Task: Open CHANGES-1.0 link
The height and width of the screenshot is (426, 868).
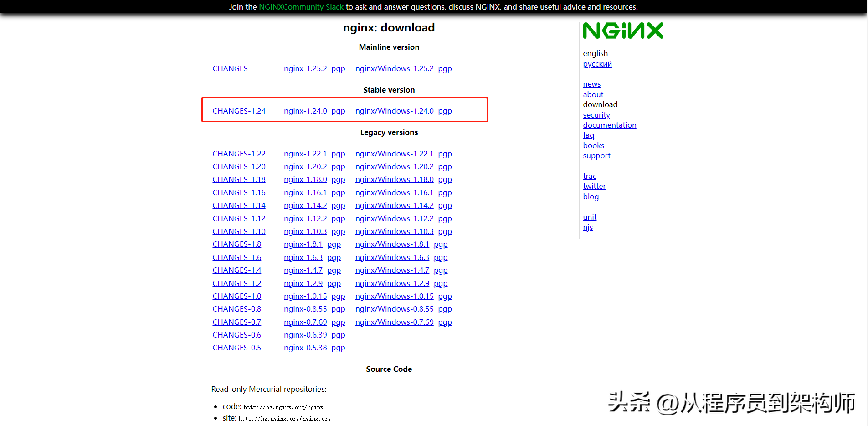Action: pyautogui.click(x=237, y=296)
